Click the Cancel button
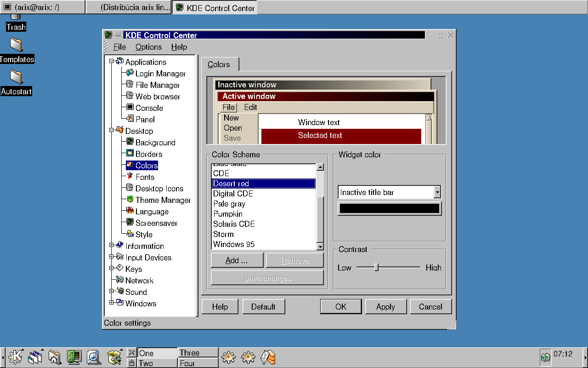Image resolution: width=588 pixels, height=368 pixels. (430, 307)
